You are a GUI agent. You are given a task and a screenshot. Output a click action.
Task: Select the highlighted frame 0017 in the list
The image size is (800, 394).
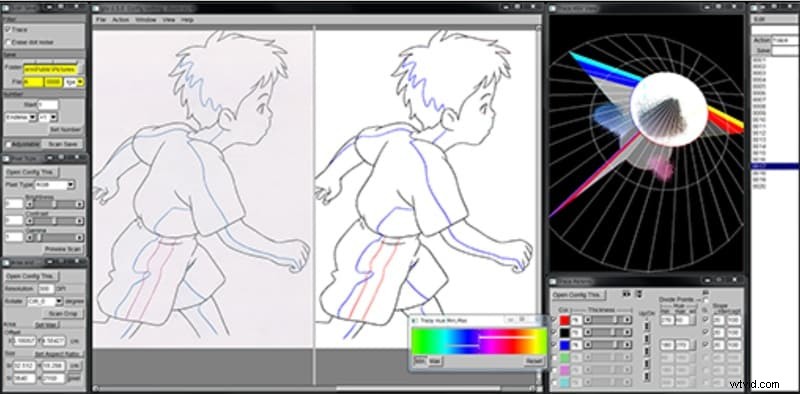[x=775, y=166]
